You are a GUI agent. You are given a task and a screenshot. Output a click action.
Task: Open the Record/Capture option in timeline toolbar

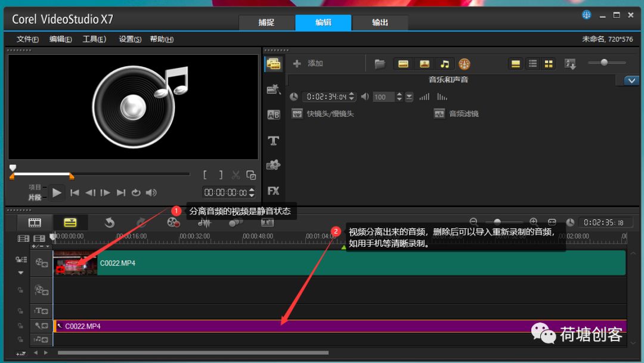pos(173,222)
